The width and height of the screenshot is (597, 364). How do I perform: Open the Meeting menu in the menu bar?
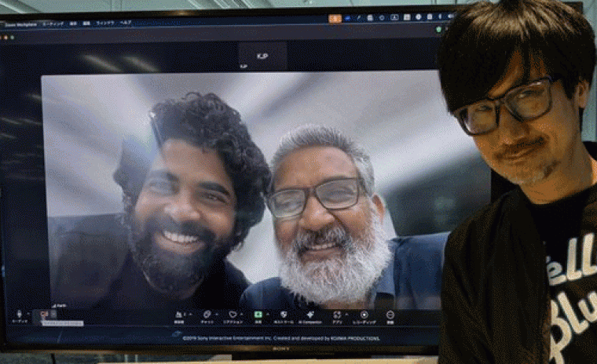(53, 24)
